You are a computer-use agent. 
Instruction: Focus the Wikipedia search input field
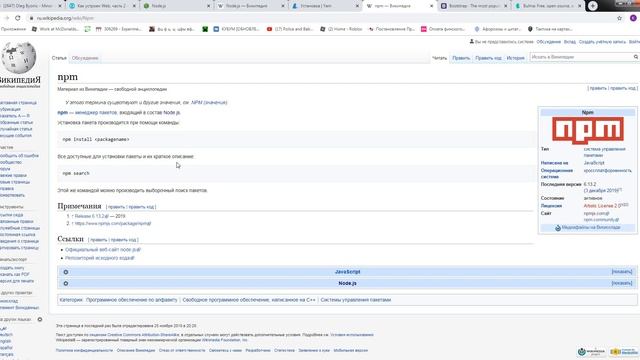click(581, 57)
